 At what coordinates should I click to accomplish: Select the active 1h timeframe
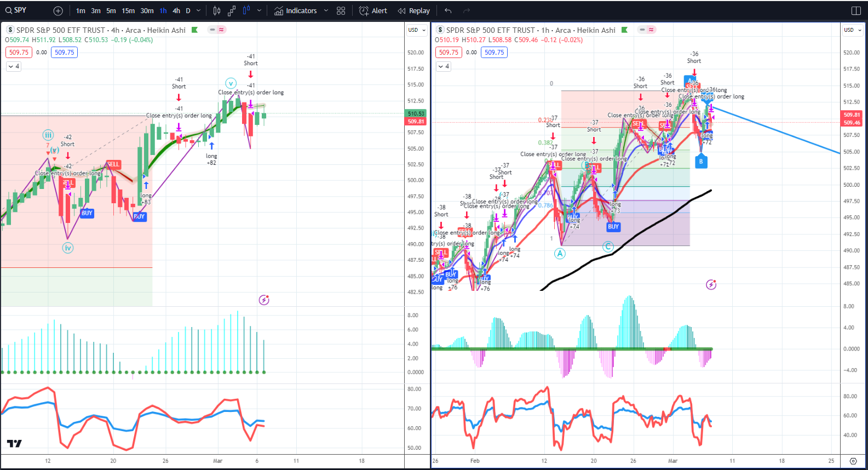[163, 11]
